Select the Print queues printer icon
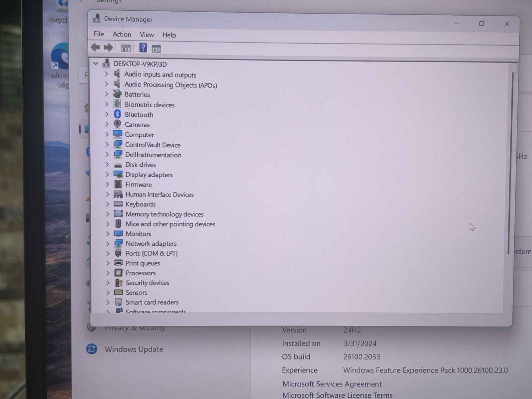Viewport: 532px width, 399px height. tap(118, 263)
